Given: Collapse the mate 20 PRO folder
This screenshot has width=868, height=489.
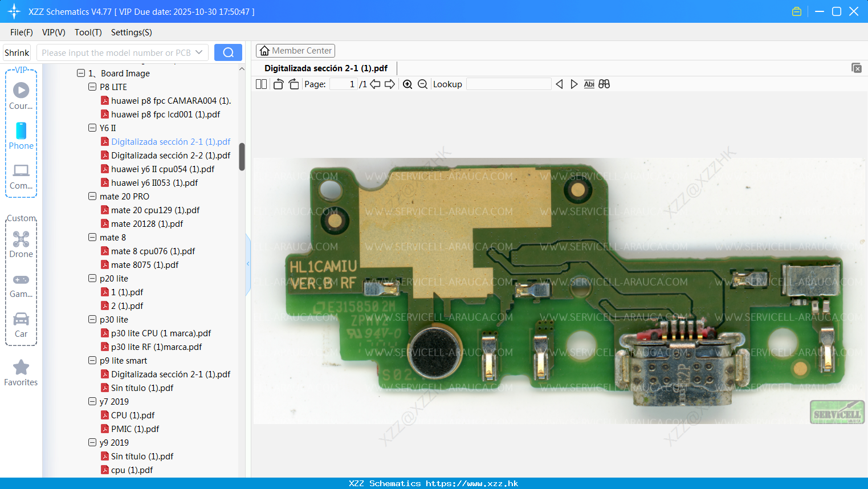Looking at the screenshot, I should tap(92, 196).
